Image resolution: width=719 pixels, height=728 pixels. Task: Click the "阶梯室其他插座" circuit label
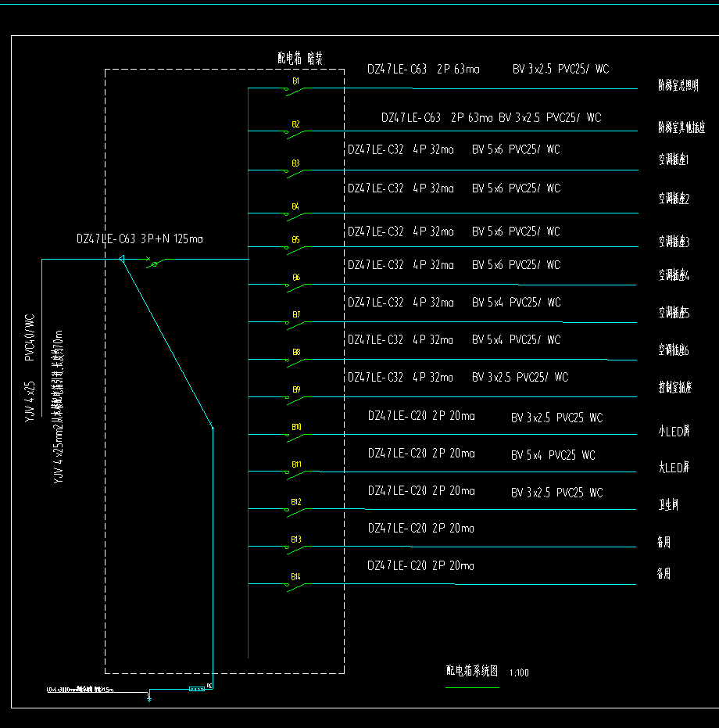(x=681, y=127)
